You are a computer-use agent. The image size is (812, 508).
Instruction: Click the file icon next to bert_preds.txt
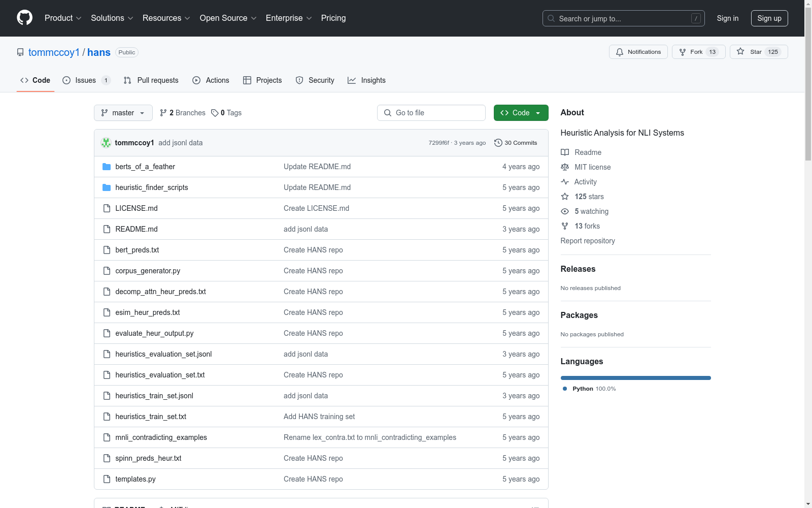click(107, 250)
